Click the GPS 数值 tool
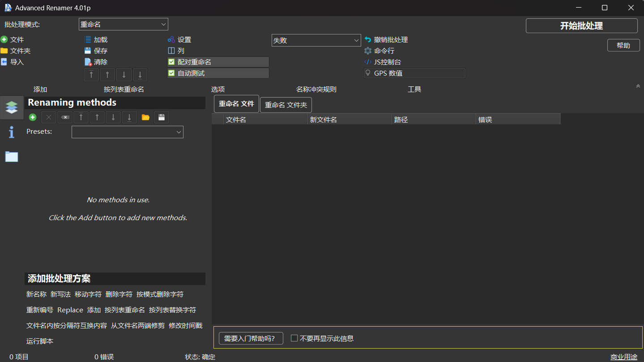Screen dimensions: 644x362 (x=385, y=73)
